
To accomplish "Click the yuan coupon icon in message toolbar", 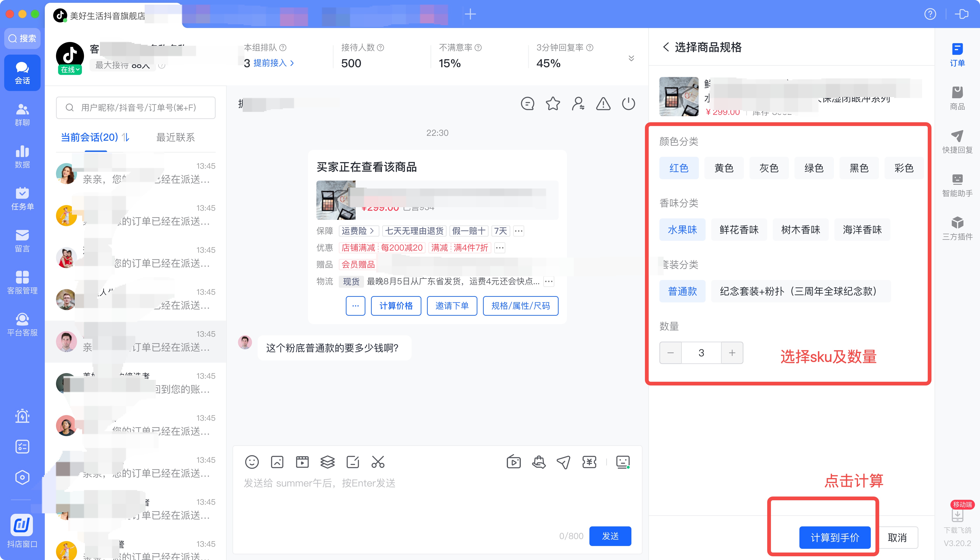I will point(589,462).
